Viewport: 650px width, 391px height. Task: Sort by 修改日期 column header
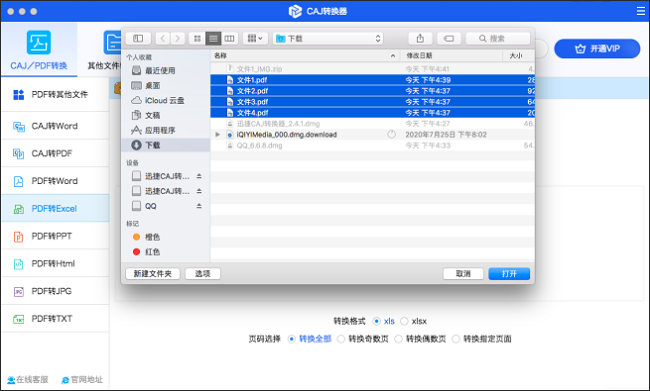click(x=451, y=56)
